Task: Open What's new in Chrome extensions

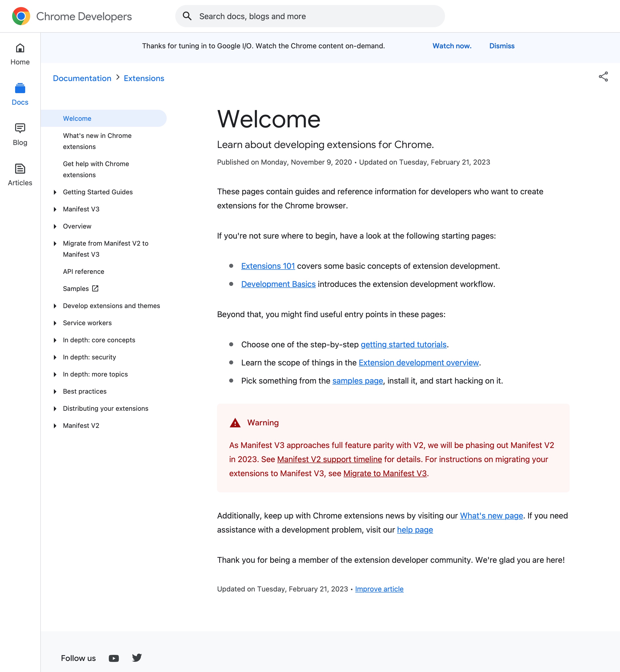Action: point(97,141)
